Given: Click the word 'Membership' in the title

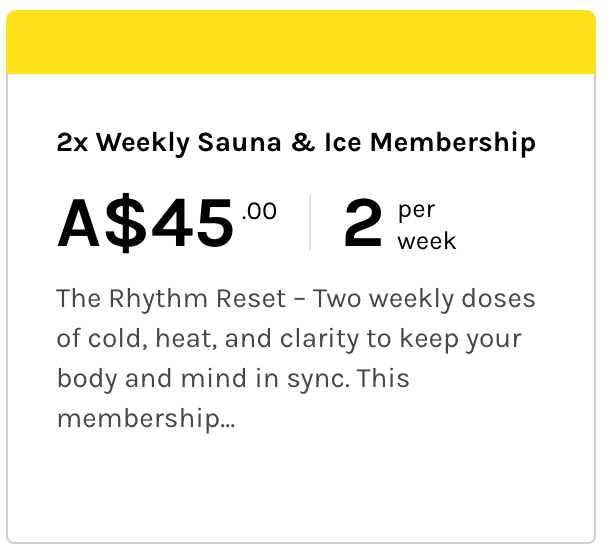Looking at the screenshot, I should pyautogui.click(x=453, y=143).
